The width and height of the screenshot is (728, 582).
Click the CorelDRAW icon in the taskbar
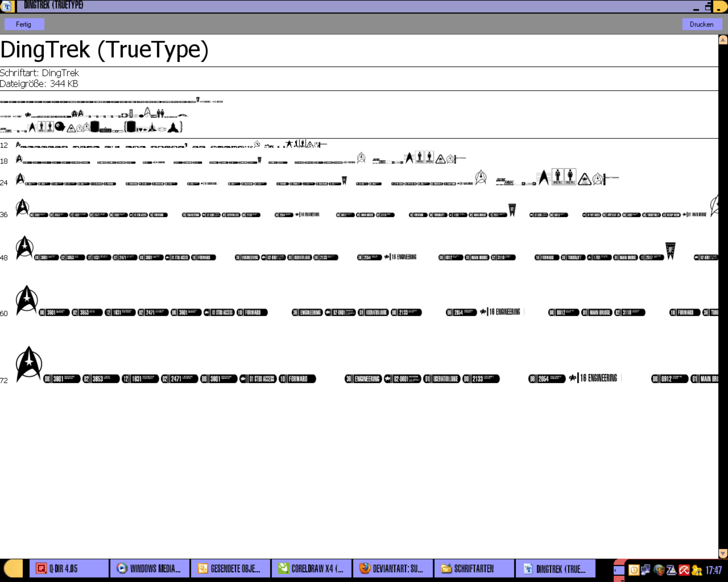point(284,568)
